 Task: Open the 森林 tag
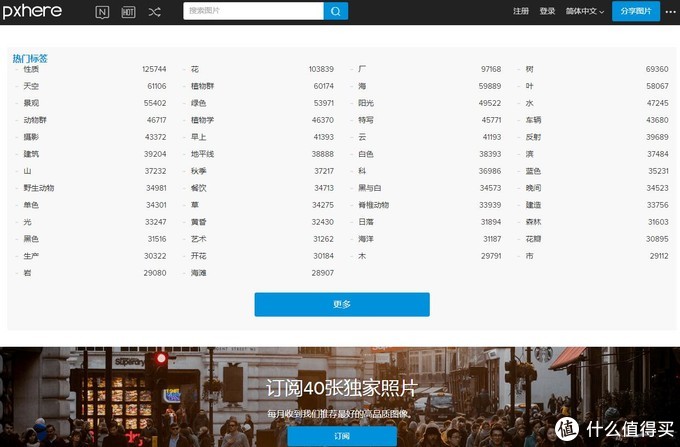(x=533, y=222)
